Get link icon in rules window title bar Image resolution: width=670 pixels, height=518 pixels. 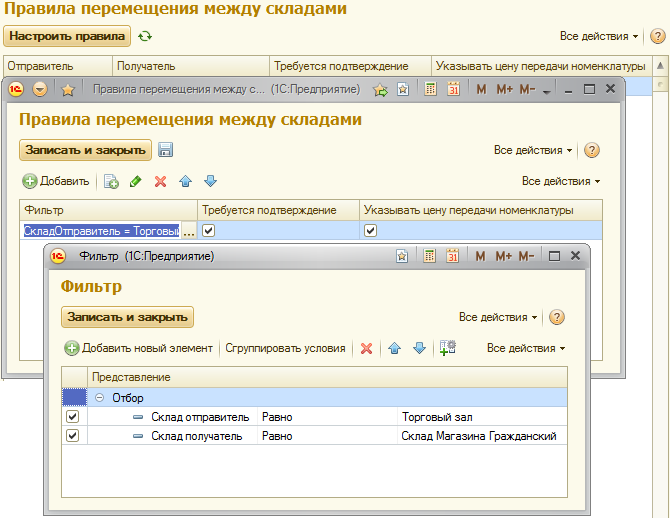pyautogui.click(x=403, y=90)
